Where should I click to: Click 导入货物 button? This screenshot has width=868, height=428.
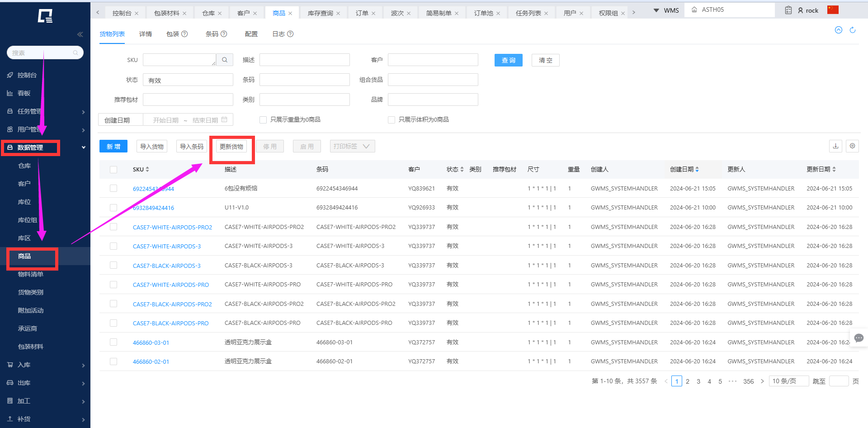pyautogui.click(x=152, y=146)
